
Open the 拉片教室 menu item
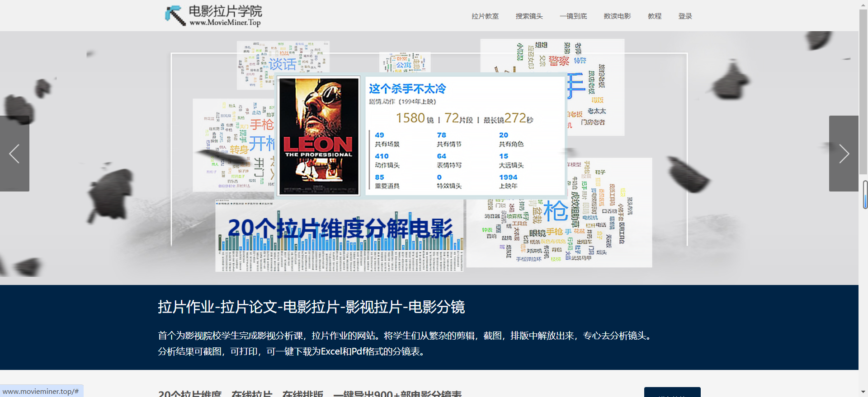click(485, 16)
